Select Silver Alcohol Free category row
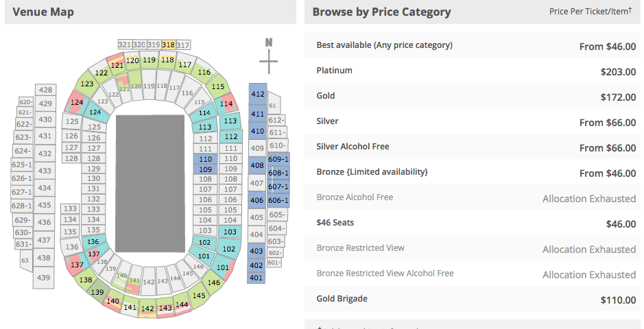Screen dimensions: 644x329 pyautogui.click(x=473, y=147)
